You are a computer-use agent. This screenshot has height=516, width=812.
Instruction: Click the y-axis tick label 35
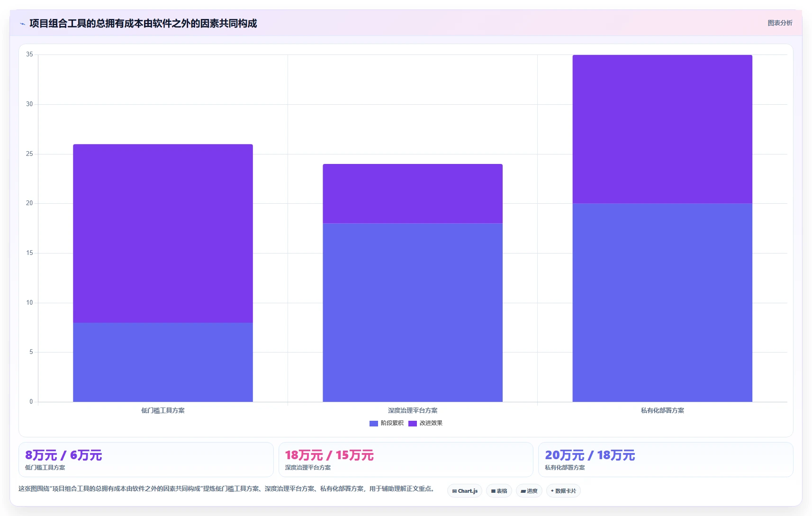29,54
